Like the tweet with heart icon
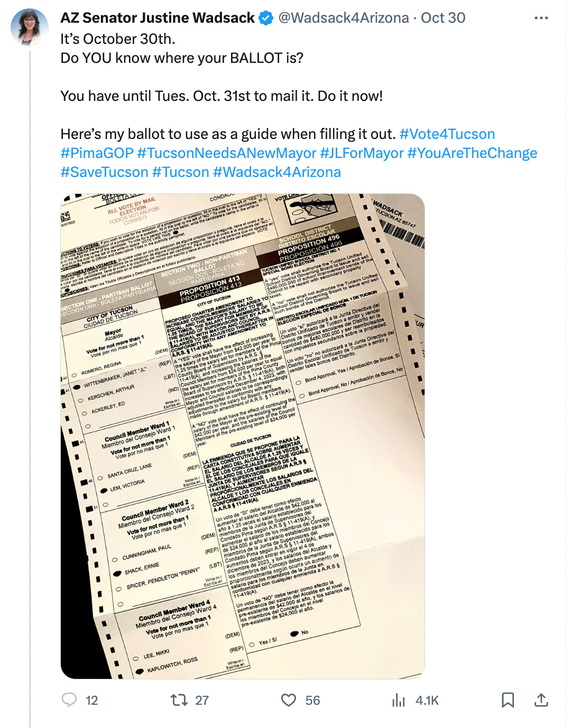The image size is (571, 728). click(x=289, y=700)
